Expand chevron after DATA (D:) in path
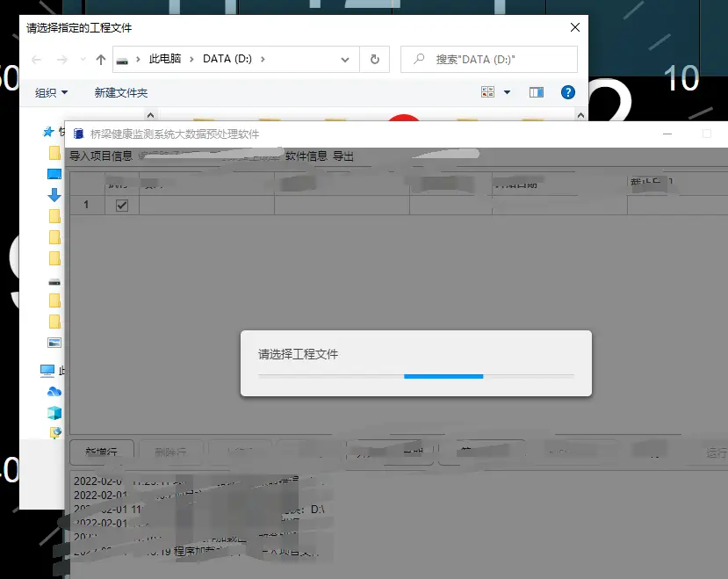Screen dimensions: 728x579 point(263,60)
